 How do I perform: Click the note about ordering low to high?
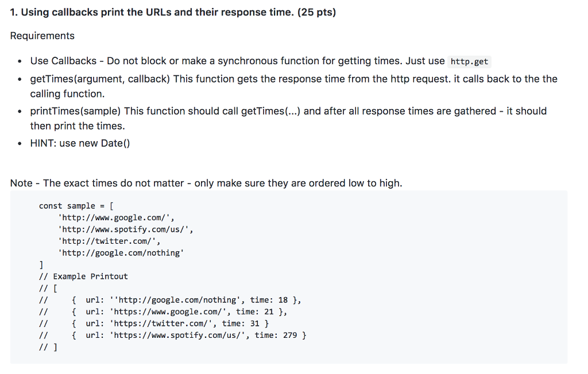pos(206,183)
